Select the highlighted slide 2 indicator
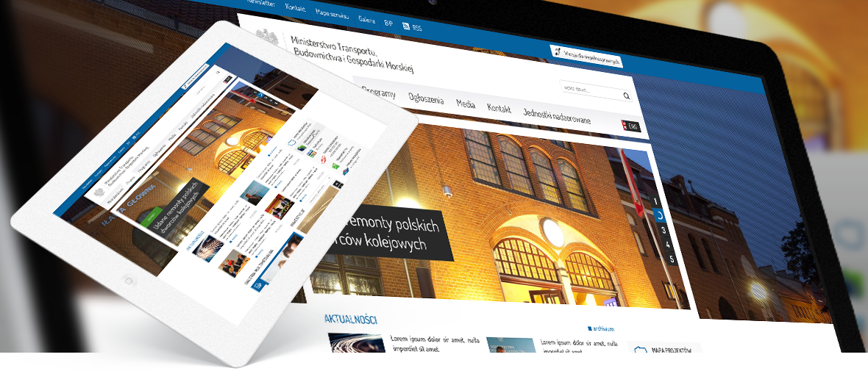Image resolution: width=868 pixels, height=371 pixels. 659,216
